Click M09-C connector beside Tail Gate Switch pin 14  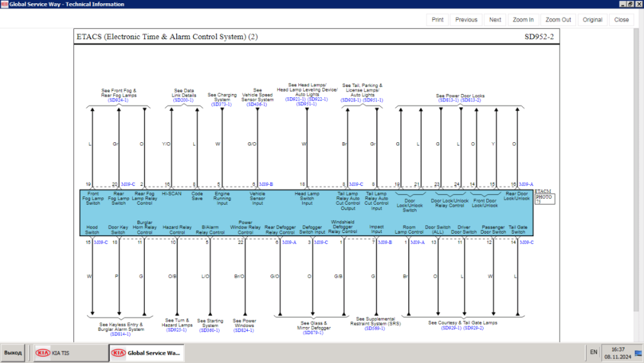point(527,242)
